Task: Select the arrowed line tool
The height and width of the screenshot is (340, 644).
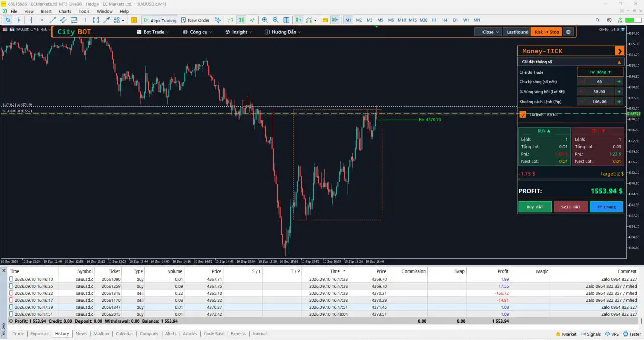Action: (106, 20)
